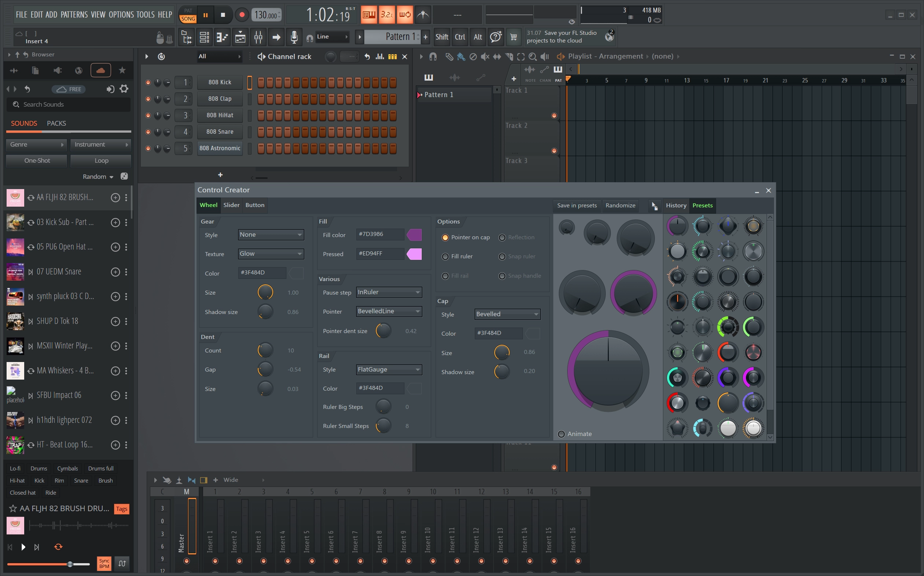Click the Tags button

click(x=122, y=509)
